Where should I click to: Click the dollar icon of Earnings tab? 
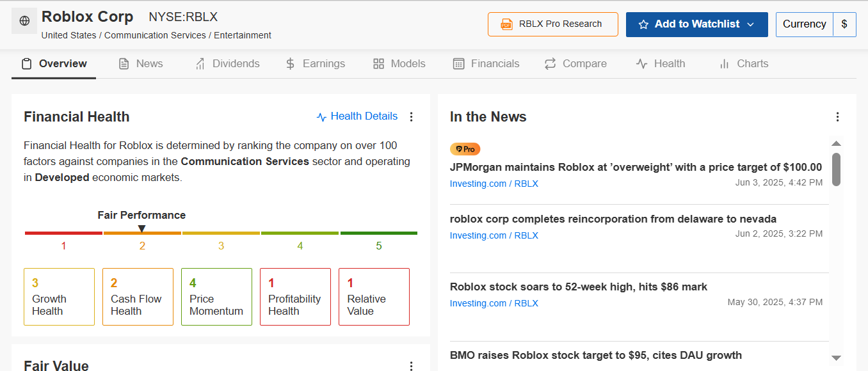point(291,63)
